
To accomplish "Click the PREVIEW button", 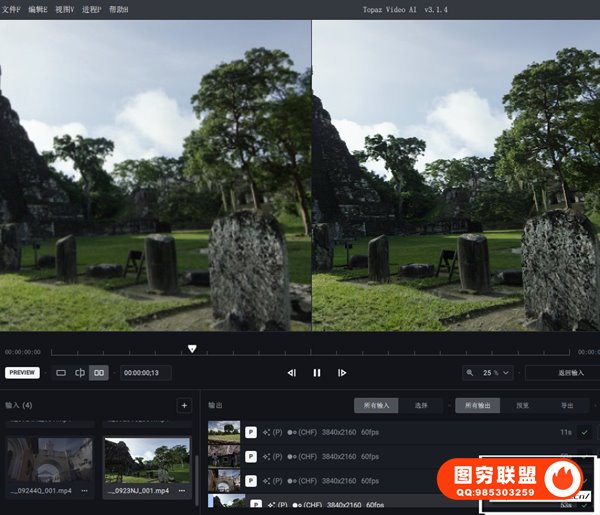I will (22, 373).
